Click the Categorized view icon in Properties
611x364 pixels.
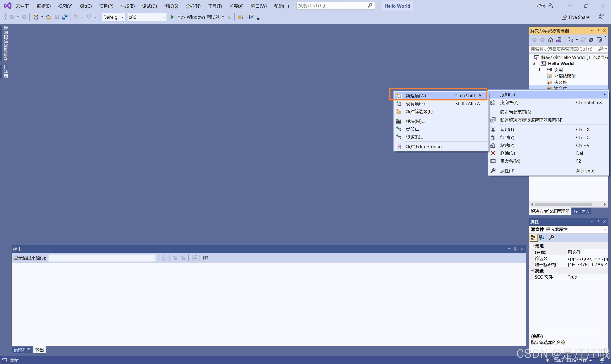(533, 237)
